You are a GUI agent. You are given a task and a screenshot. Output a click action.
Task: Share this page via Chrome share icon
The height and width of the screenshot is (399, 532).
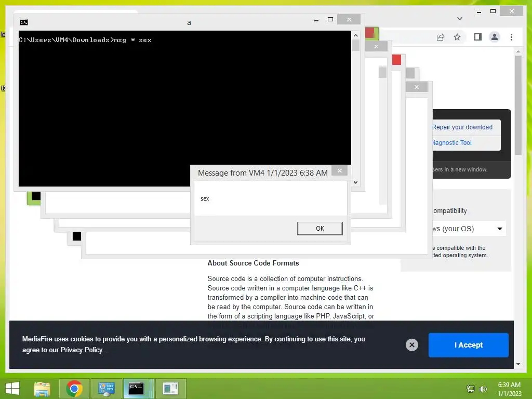(x=441, y=37)
